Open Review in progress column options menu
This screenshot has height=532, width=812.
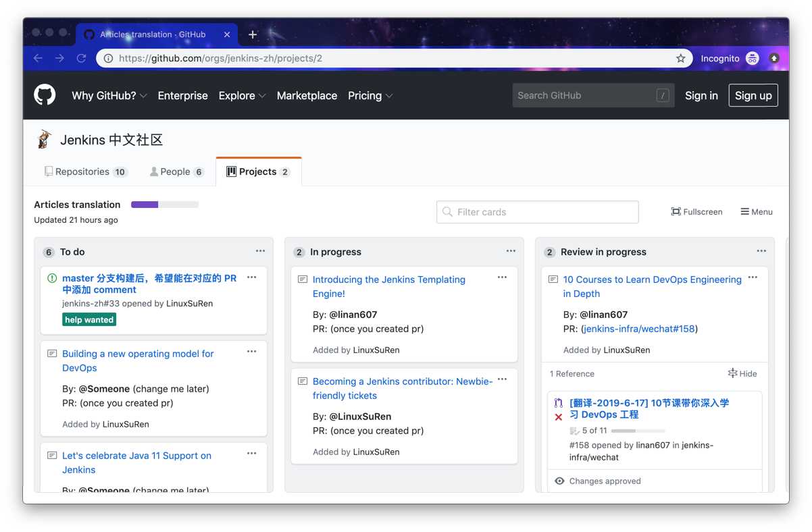761,251
